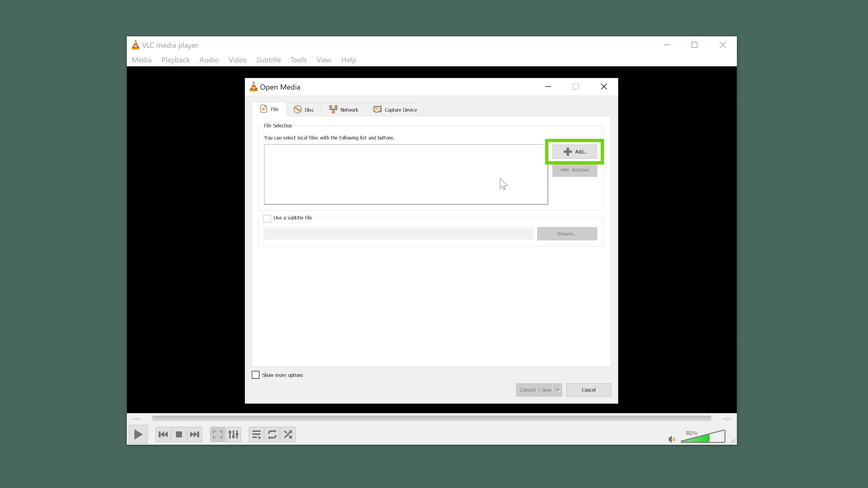Open the Subtitle menu
The height and width of the screenshot is (488, 868).
click(x=269, y=60)
